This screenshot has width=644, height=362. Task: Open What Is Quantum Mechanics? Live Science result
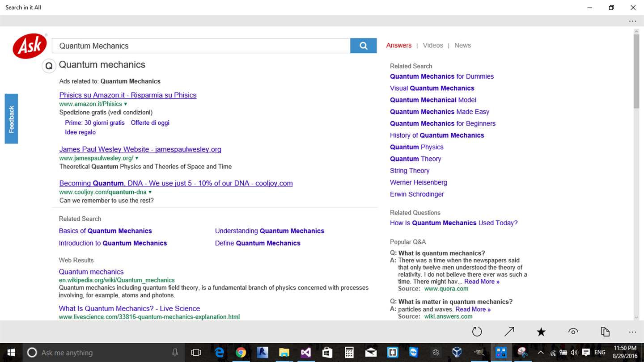click(x=129, y=308)
